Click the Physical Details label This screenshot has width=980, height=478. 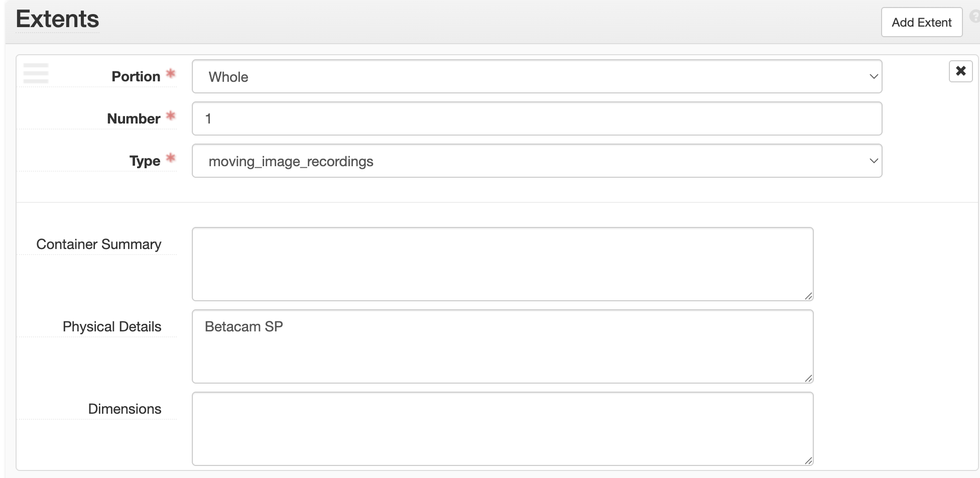point(111,326)
